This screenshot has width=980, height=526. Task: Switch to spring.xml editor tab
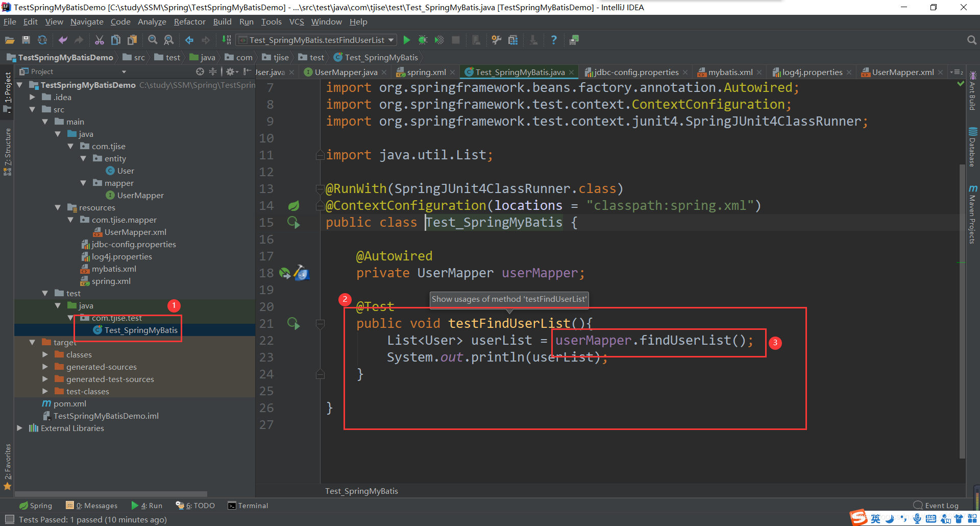[426, 72]
